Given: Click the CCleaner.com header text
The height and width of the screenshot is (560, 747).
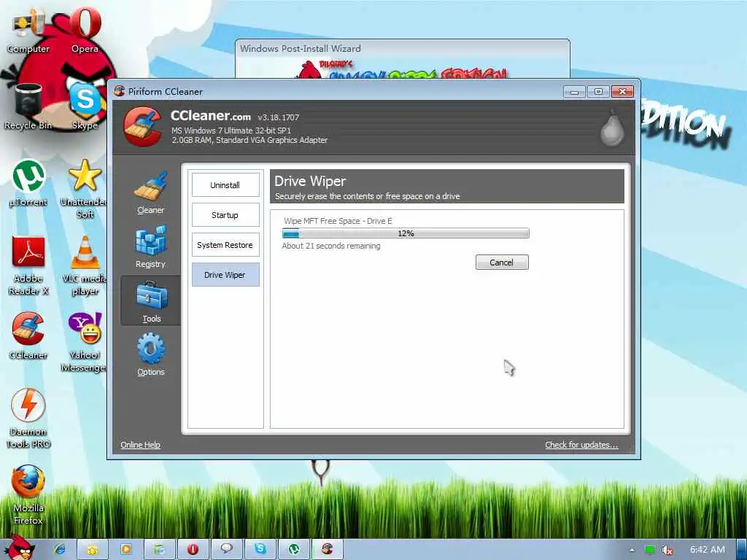Looking at the screenshot, I should (210, 116).
